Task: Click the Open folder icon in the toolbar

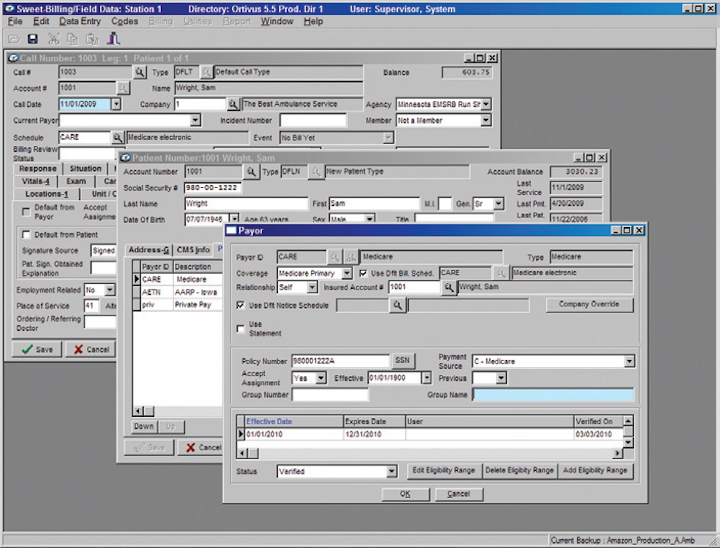Action: (x=13, y=39)
